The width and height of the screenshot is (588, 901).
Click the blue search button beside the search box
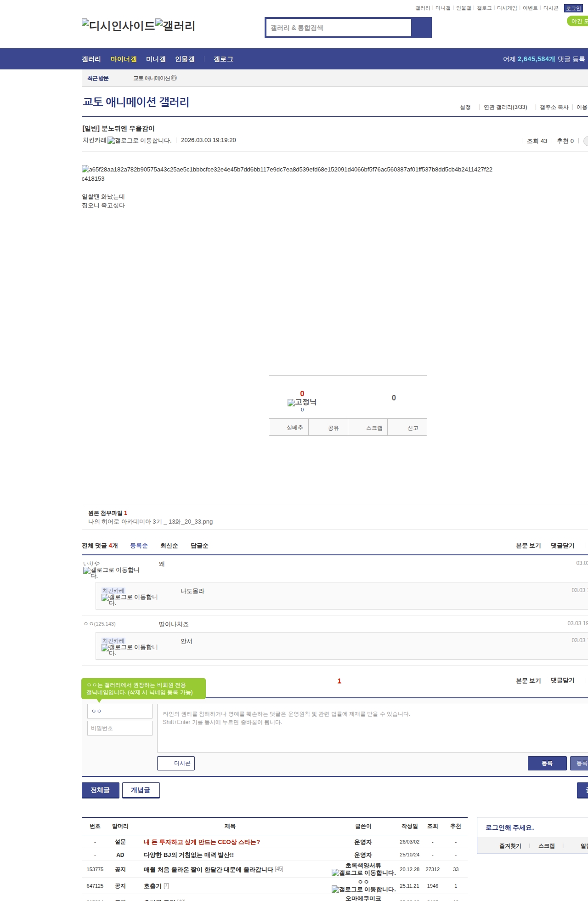pos(421,28)
